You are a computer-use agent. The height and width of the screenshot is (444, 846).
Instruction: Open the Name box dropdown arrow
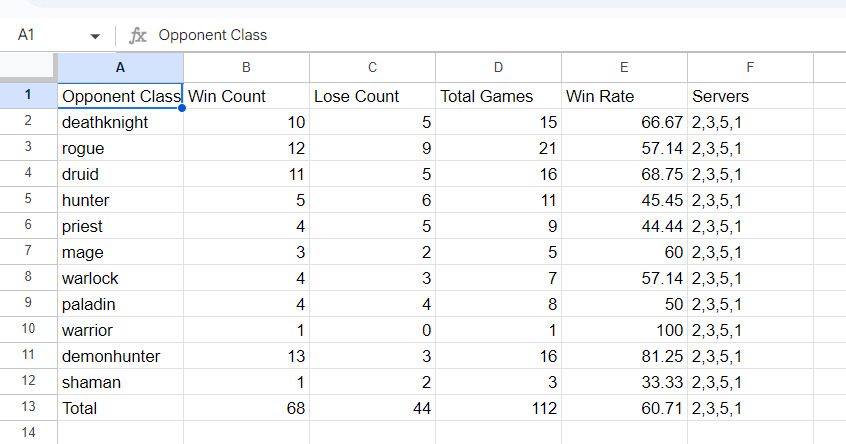coord(95,36)
